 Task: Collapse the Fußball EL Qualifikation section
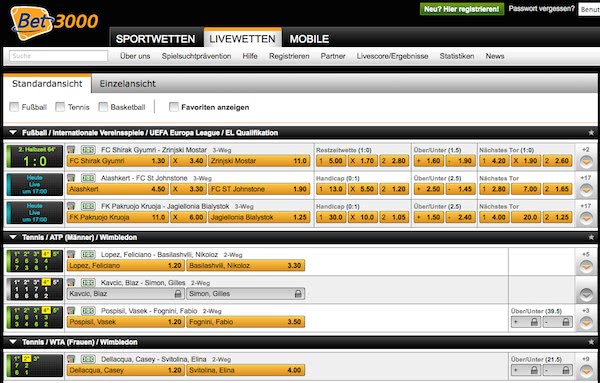13,133
